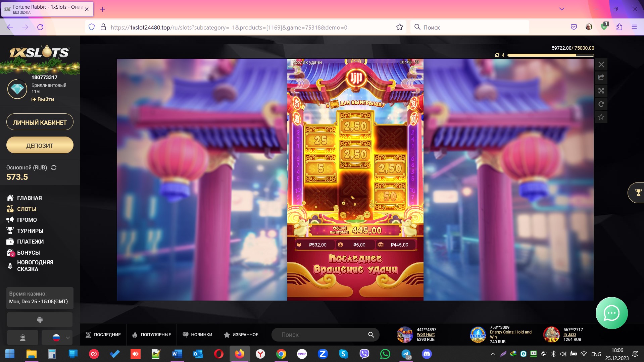The height and width of the screenshot is (362, 644).
Task: Open Telegram from the taskbar
Action: tap(406, 354)
